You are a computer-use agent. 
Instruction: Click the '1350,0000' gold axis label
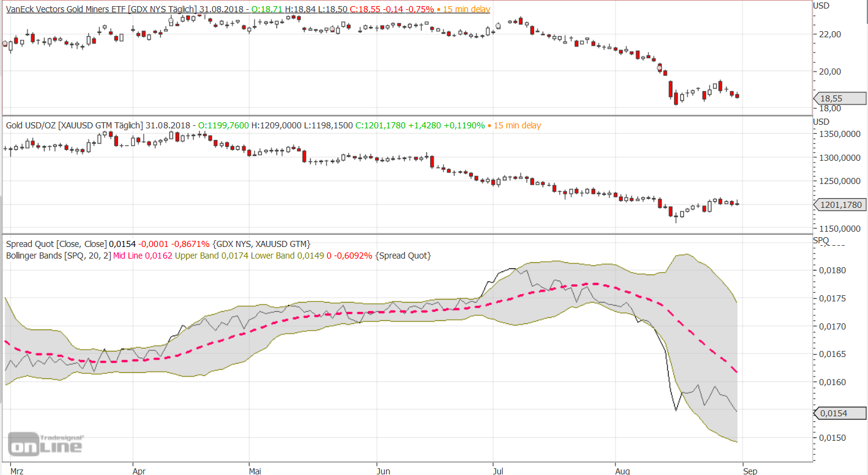[x=839, y=134]
